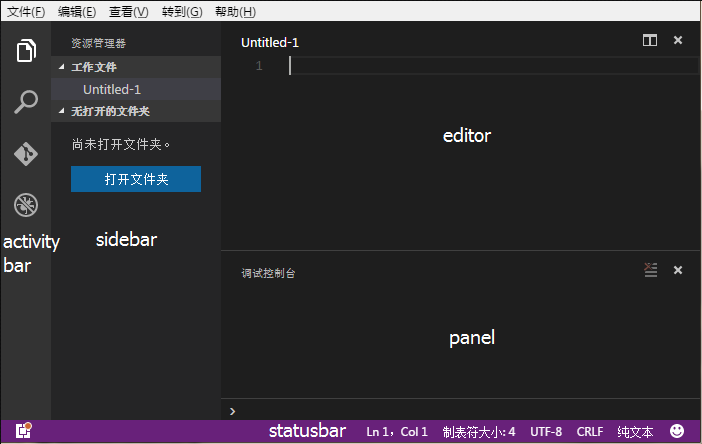Close the Untitled-1 editor with the X
This screenshot has height=444, width=702.
(678, 41)
